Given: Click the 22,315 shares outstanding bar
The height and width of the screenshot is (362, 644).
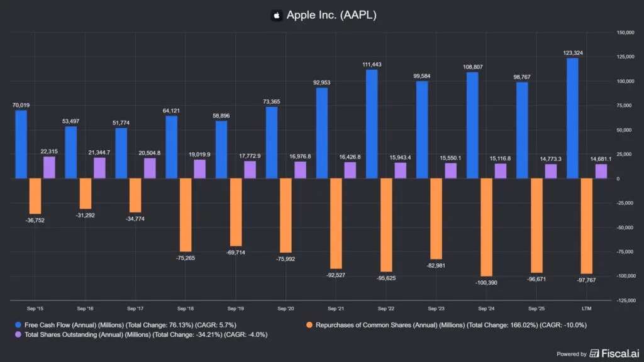Looking at the screenshot, I should coord(49,167).
